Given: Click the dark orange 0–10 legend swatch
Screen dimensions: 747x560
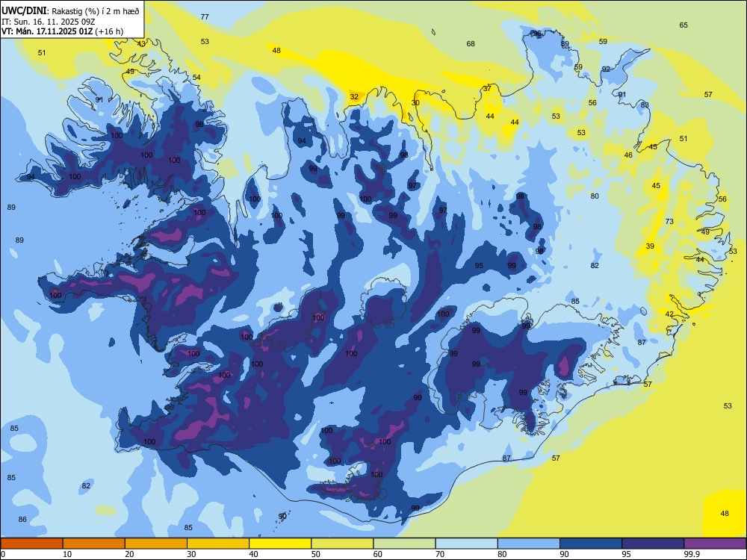Looking at the screenshot, I should pyautogui.click(x=32, y=544).
